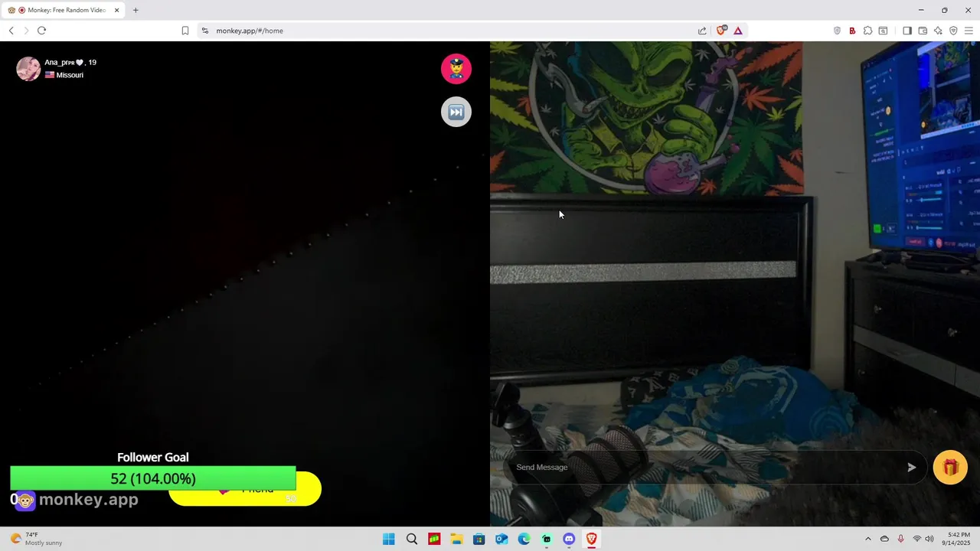980x551 pixels.
Task: Open the weather widget 74°F
Action: [x=36, y=539]
